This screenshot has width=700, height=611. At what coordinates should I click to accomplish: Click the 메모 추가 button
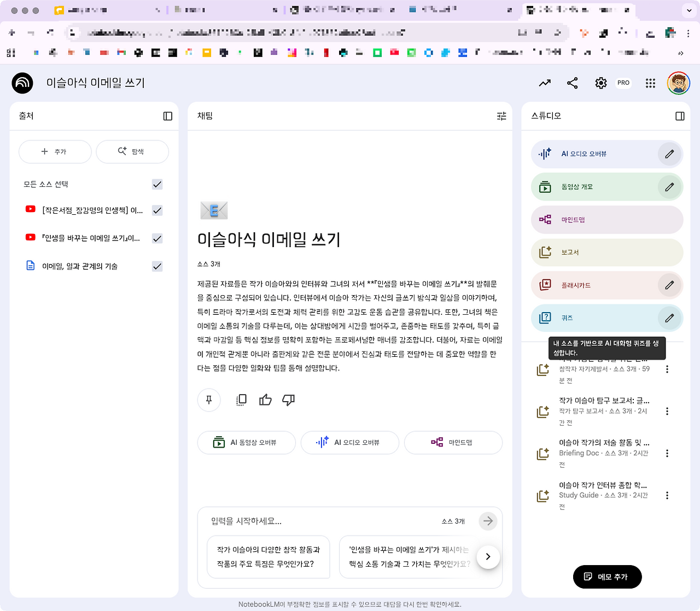pyautogui.click(x=607, y=577)
